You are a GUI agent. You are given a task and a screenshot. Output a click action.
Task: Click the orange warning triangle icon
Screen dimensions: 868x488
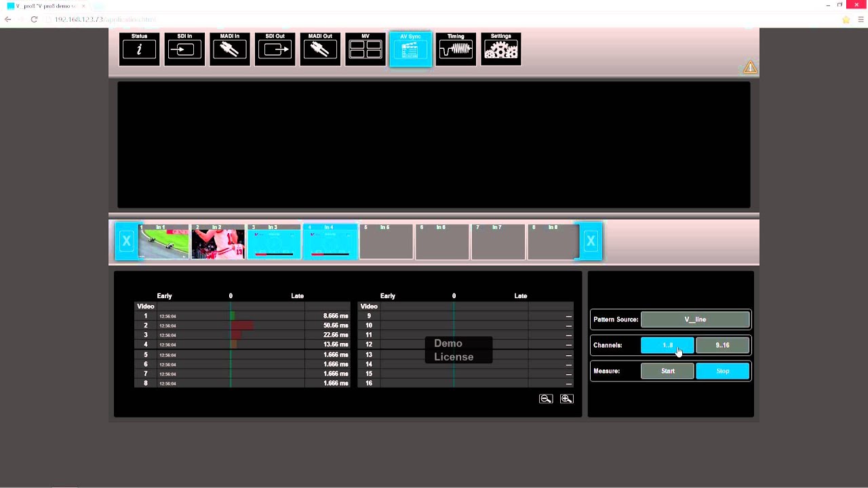tap(750, 67)
